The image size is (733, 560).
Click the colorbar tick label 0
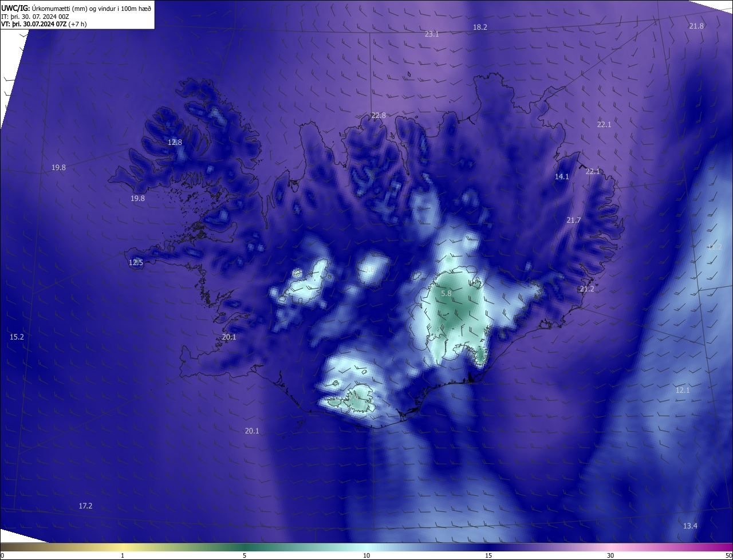click(2, 555)
